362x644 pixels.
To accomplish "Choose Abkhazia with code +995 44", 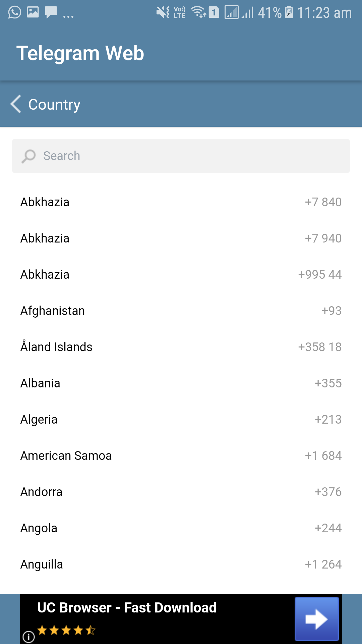I will pos(181,275).
